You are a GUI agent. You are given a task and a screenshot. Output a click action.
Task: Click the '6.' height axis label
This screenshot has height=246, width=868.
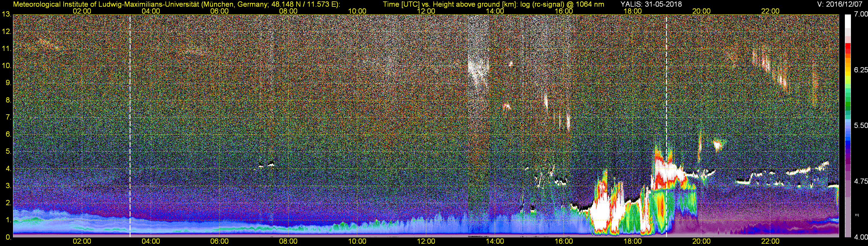pyautogui.click(x=8, y=134)
